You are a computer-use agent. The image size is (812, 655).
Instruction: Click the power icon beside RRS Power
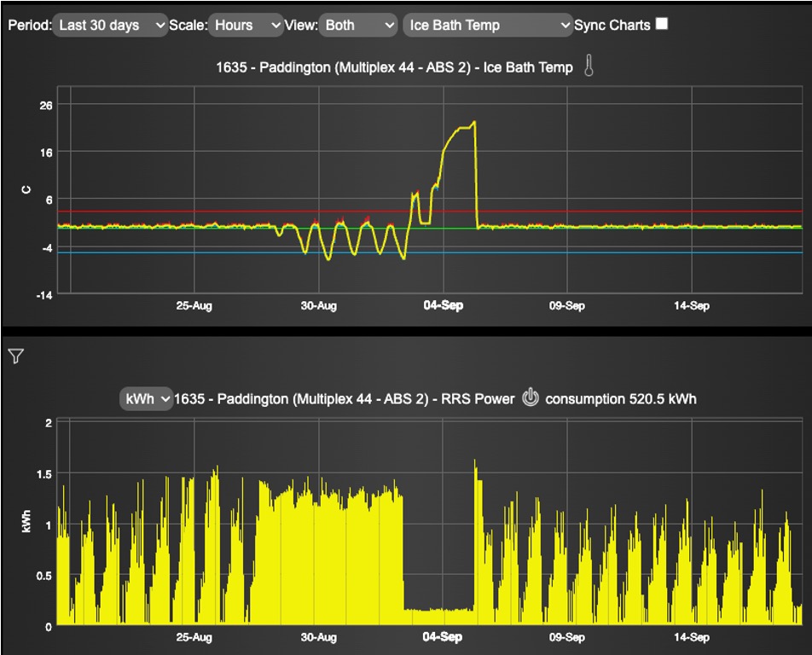tap(531, 397)
